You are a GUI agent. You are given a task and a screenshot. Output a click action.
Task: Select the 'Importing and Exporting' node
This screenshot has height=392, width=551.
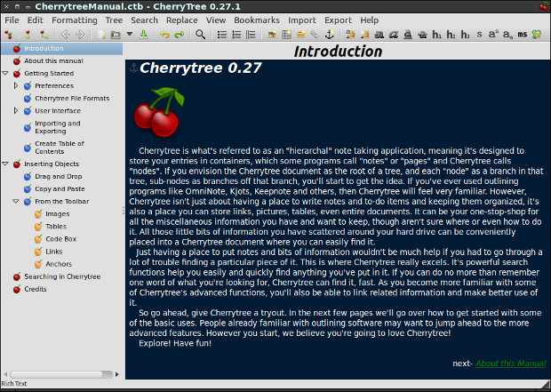58,127
